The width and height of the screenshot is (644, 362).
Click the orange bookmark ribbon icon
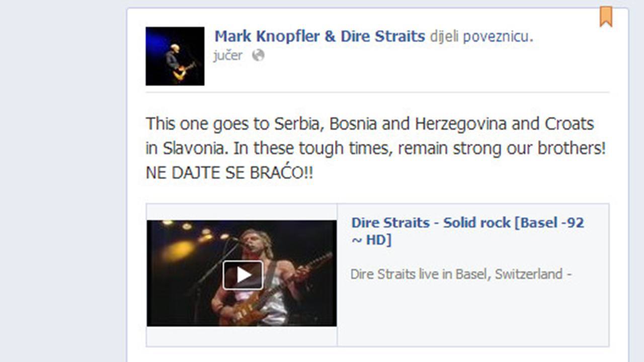606,17
